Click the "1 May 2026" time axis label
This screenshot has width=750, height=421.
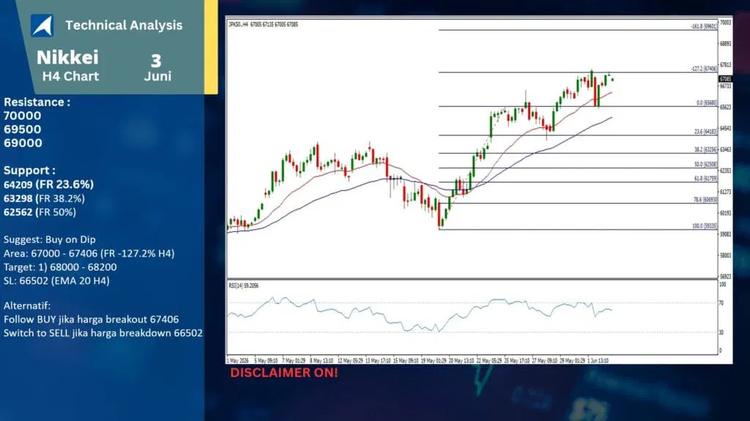[x=238, y=360]
